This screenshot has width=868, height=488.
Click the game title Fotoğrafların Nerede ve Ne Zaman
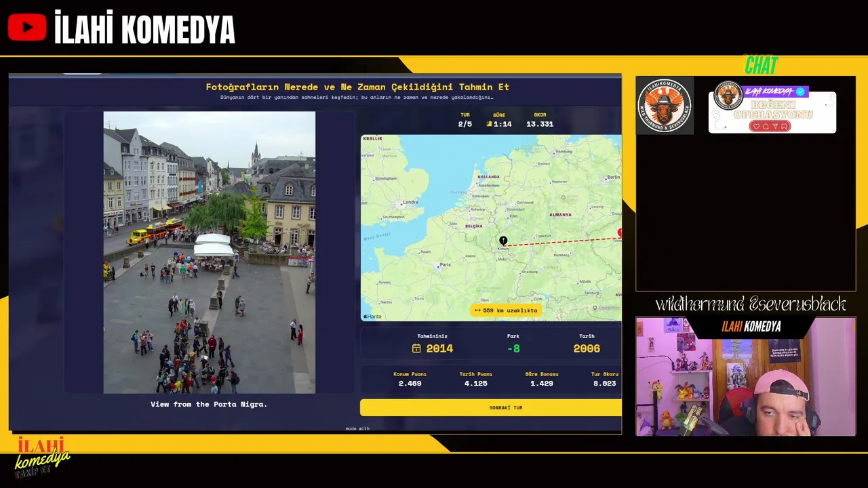(x=357, y=87)
